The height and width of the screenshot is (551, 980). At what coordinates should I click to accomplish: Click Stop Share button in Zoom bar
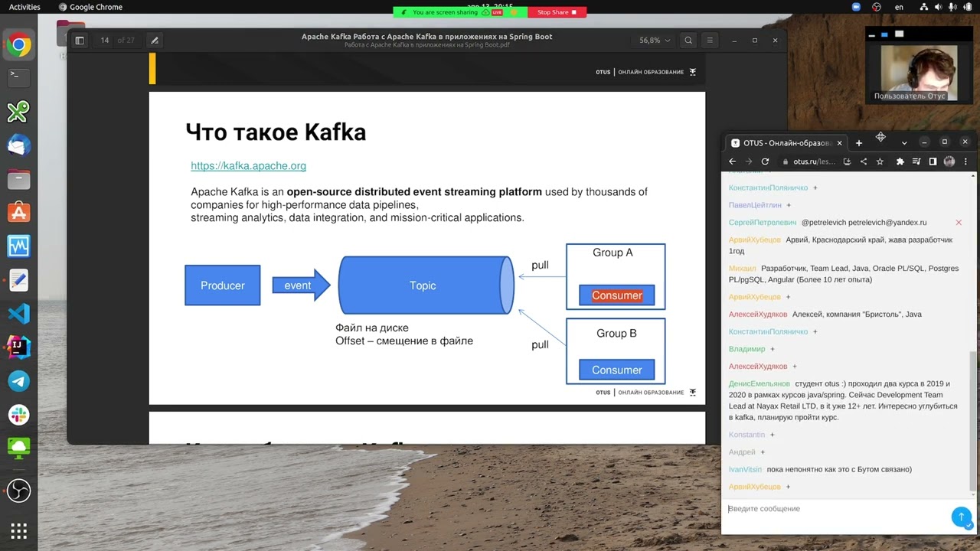tap(557, 12)
